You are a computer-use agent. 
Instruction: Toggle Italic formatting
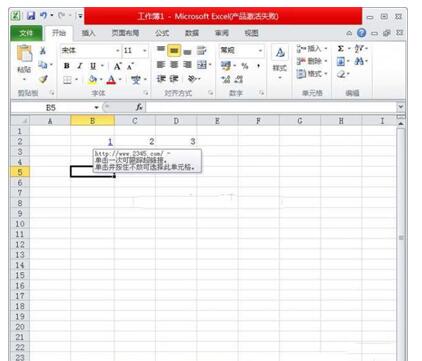pos(80,66)
